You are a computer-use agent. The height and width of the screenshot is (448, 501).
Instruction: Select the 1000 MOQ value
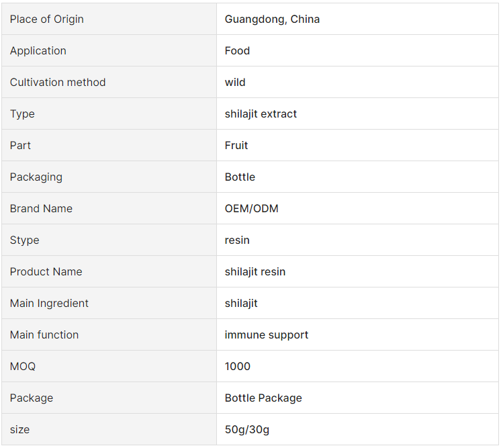tap(237, 367)
